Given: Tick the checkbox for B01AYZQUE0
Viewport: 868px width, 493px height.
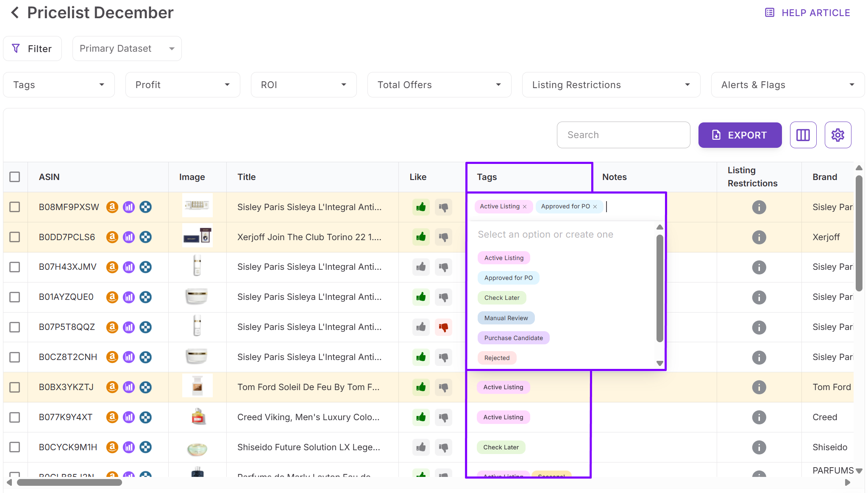Looking at the screenshot, I should (x=15, y=297).
